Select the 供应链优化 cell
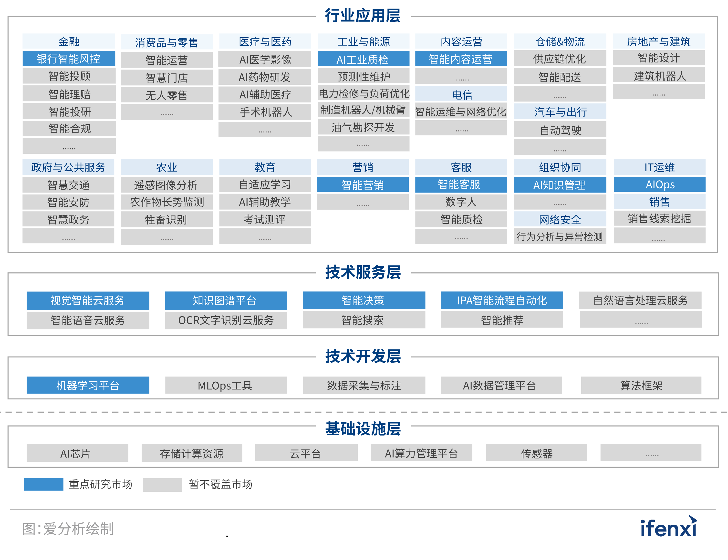 560,59
